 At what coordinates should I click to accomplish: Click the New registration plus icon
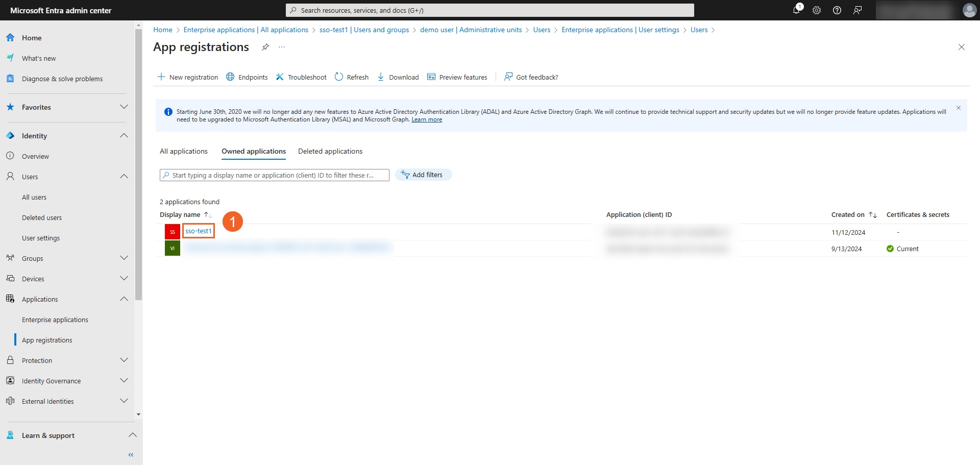point(161,77)
